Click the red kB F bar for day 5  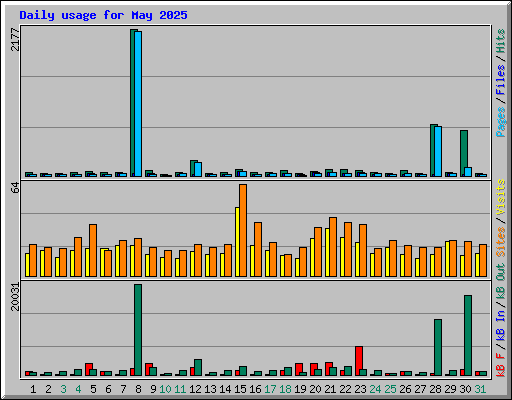89,369
